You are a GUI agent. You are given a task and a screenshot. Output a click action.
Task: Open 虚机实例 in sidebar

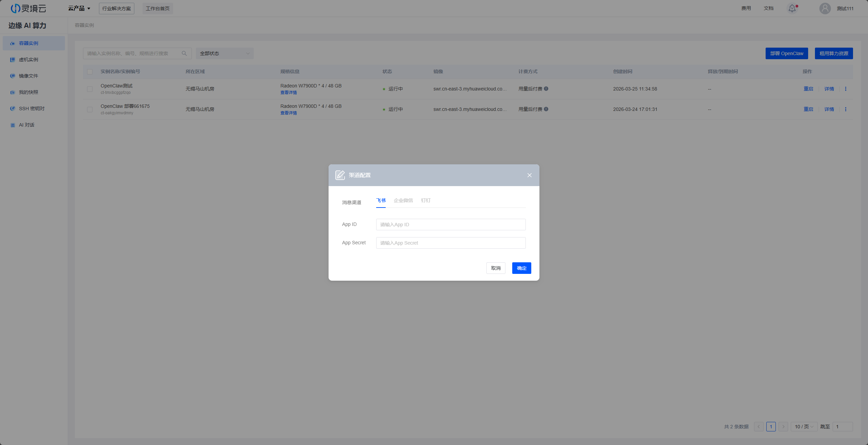[x=29, y=60]
